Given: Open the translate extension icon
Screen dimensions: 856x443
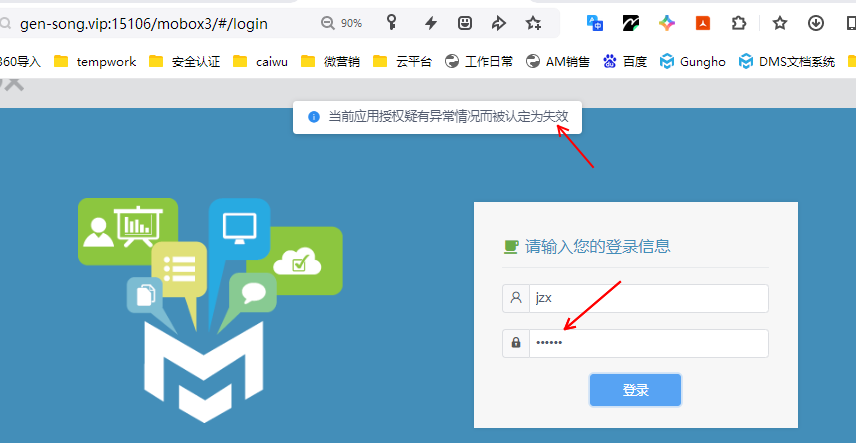Looking at the screenshot, I should [x=595, y=23].
